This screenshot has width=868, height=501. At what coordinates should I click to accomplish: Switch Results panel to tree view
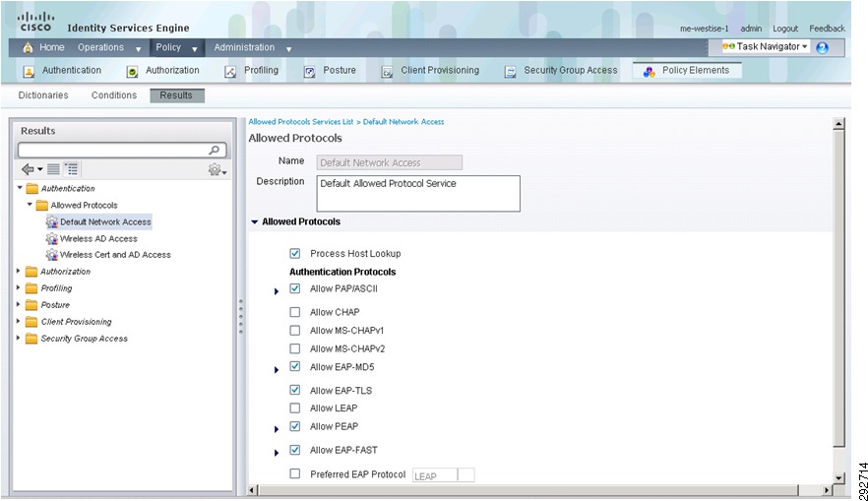tap(72, 169)
